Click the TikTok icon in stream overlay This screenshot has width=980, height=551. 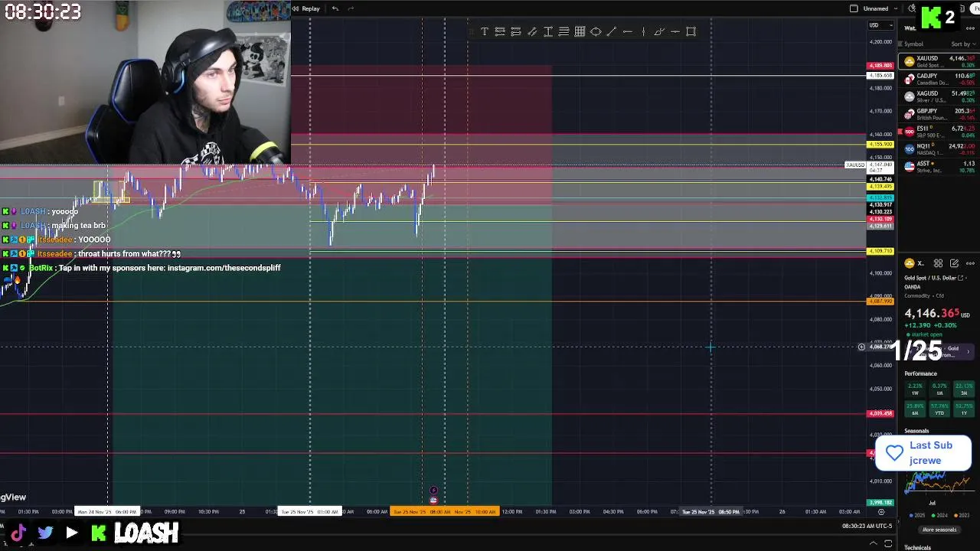click(x=18, y=533)
